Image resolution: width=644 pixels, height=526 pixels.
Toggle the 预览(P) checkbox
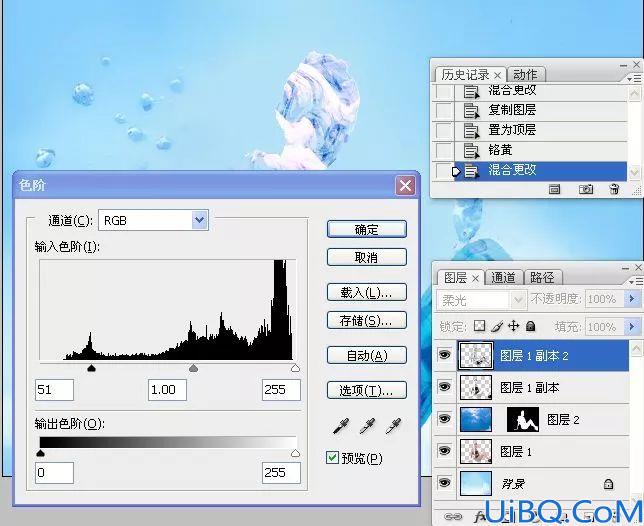(332, 457)
